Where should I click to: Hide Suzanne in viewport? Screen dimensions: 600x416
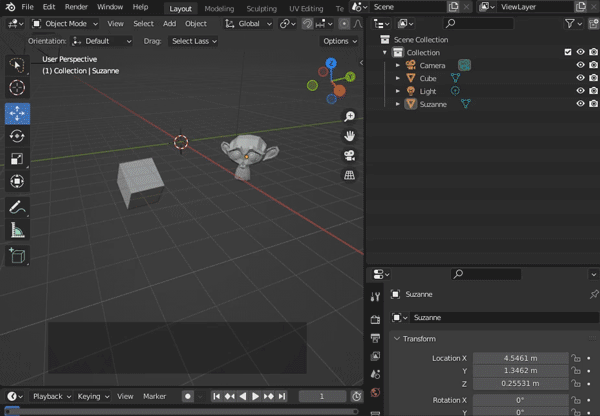click(580, 104)
